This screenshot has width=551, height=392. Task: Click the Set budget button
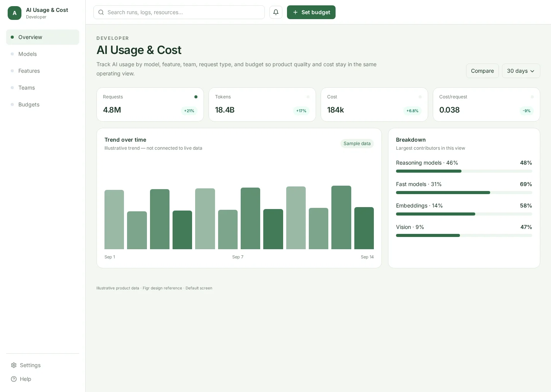[x=311, y=12]
